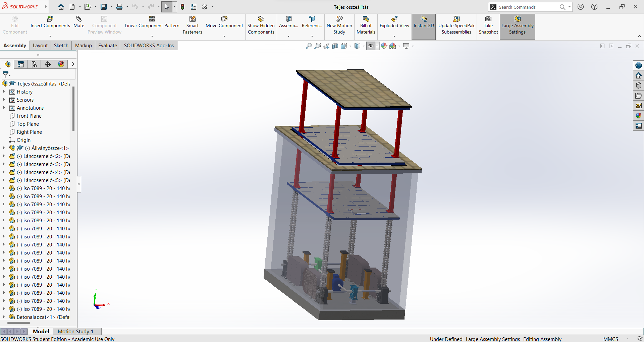Select Top Plane in the feature tree
The height and width of the screenshot is (342, 644).
click(28, 124)
